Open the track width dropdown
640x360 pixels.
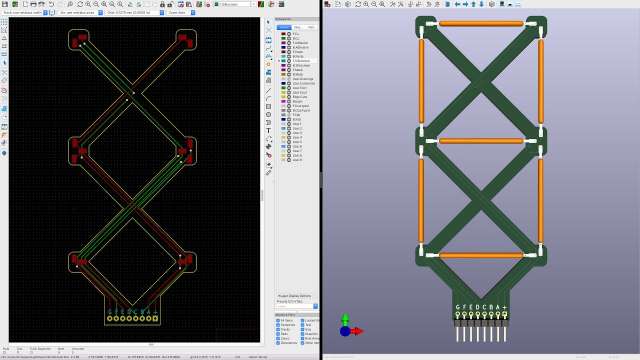click(46, 13)
